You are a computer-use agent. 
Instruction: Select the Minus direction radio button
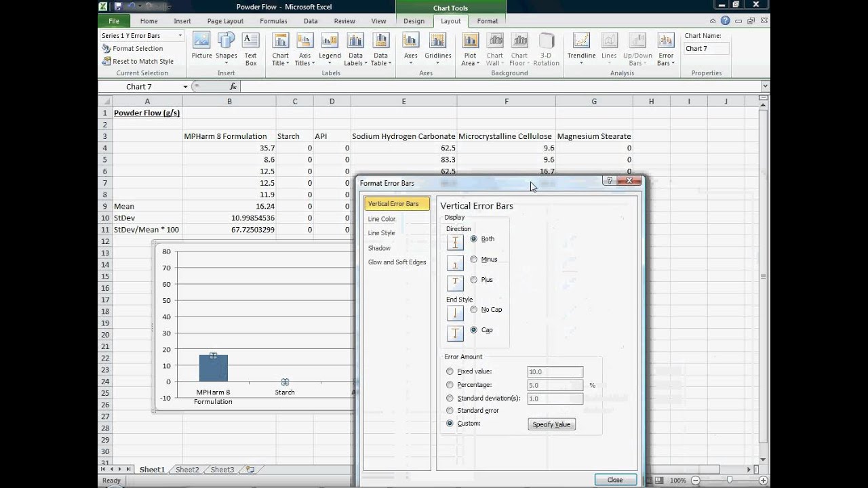point(473,259)
